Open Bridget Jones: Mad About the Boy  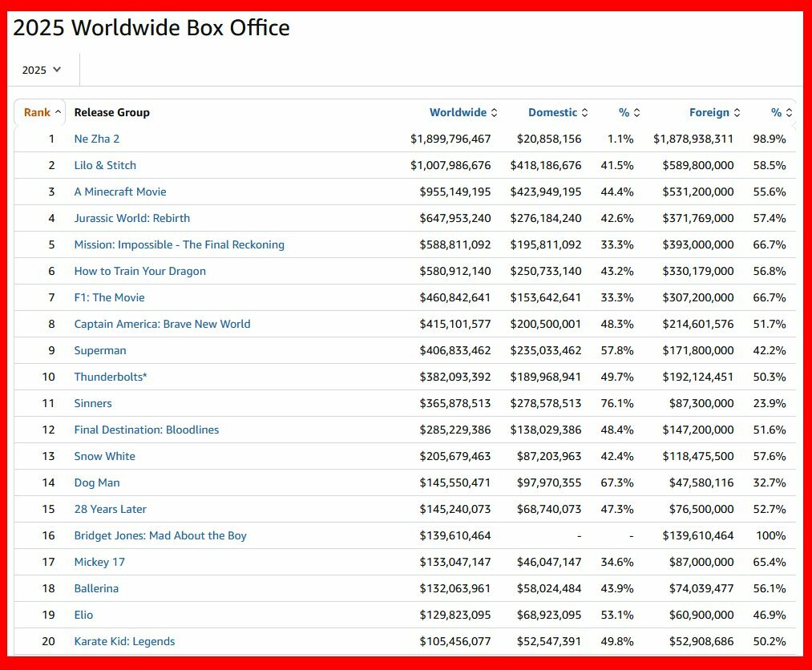(160, 535)
